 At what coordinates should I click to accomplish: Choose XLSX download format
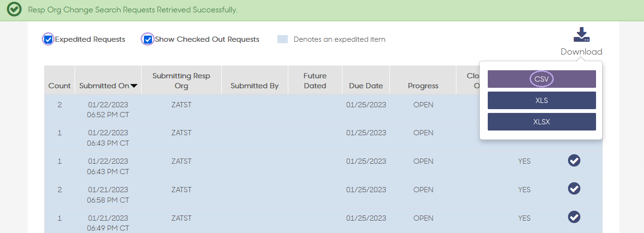pyautogui.click(x=541, y=121)
